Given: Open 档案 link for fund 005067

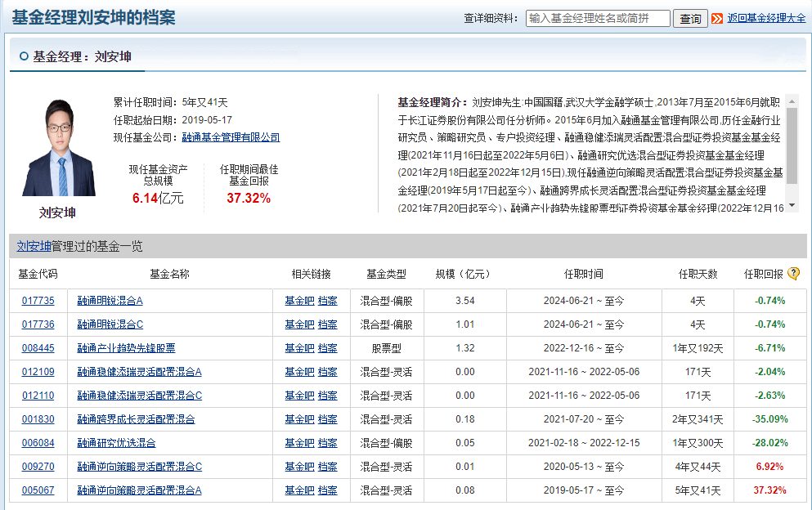Looking at the screenshot, I should (x=327, y=490).
